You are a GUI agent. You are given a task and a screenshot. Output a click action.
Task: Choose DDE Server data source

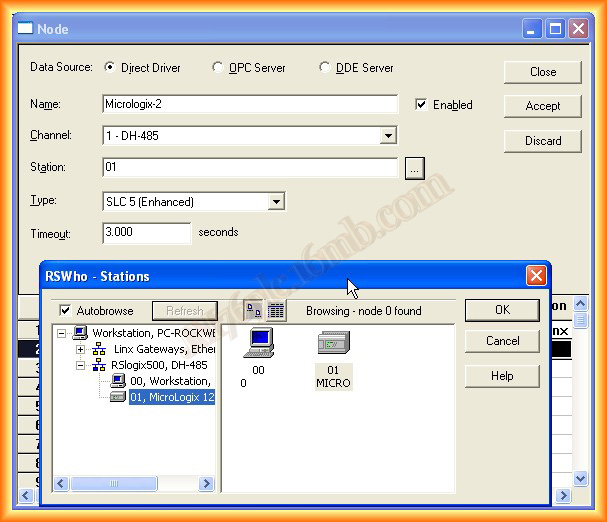pyautogui.click(x=325, y=68)
